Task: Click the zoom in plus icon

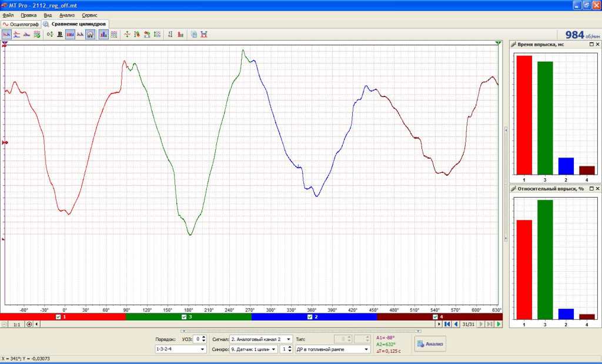Action: pyautogui.click(x=29, y=325)
